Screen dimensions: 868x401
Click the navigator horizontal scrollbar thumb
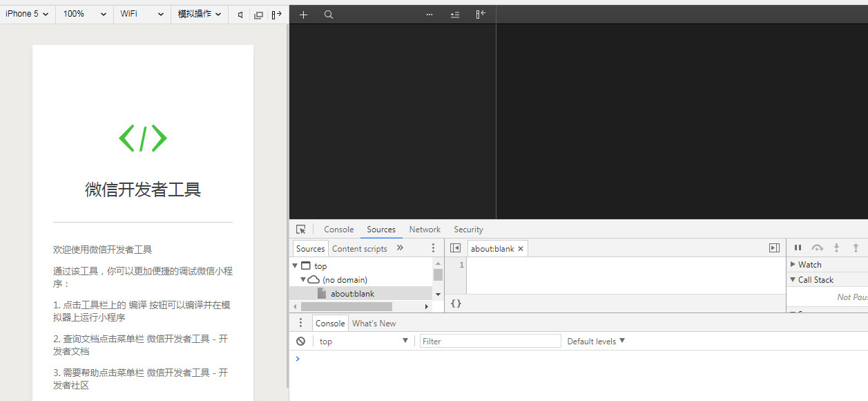click(345, 306)
